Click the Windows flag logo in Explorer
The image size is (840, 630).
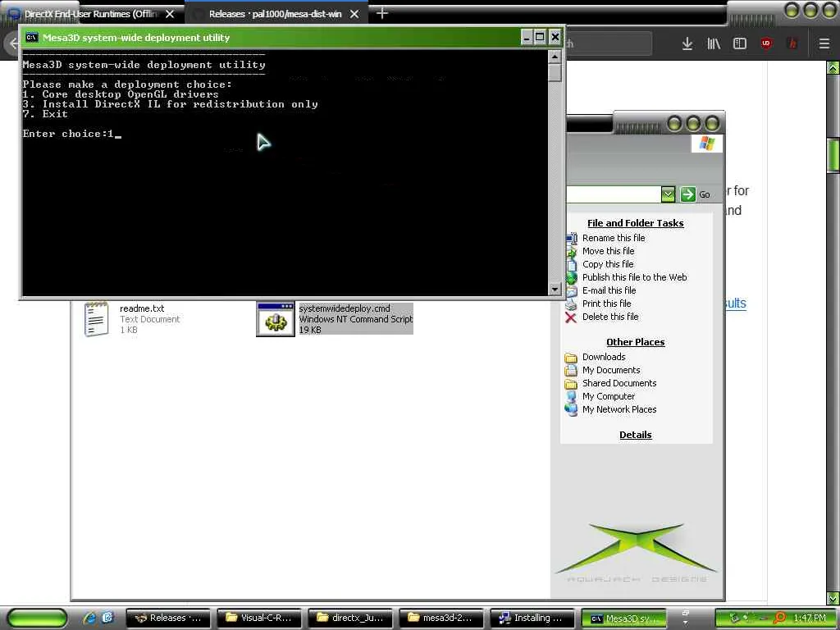(706, 144)
